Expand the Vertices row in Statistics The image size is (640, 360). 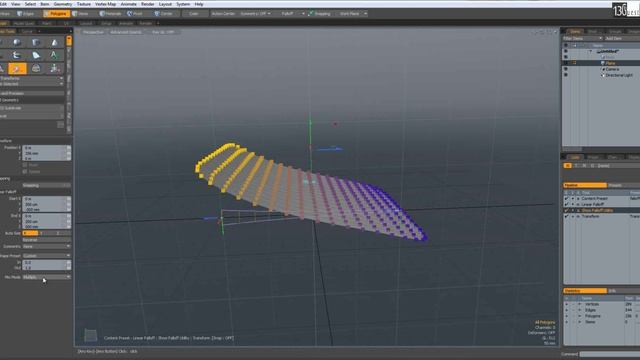579,304
